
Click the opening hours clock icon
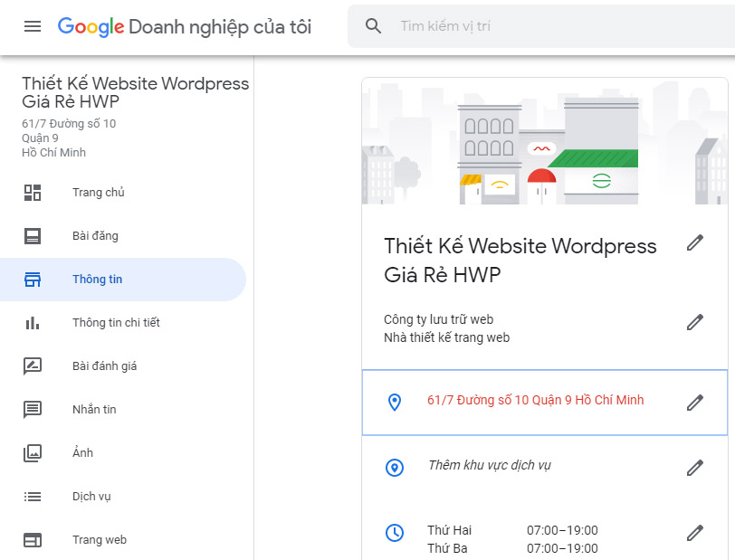[x=395, y=532]
